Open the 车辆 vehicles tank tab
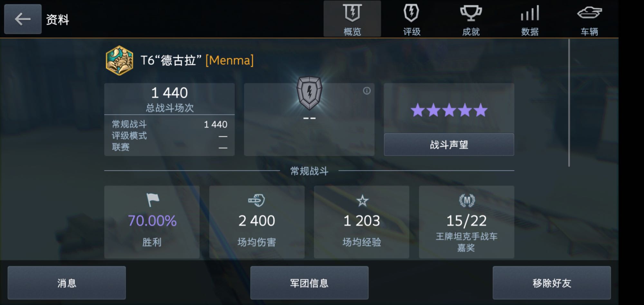Image resolution: width=644 pixels, height=305 pixels. (x=589, y=19)
